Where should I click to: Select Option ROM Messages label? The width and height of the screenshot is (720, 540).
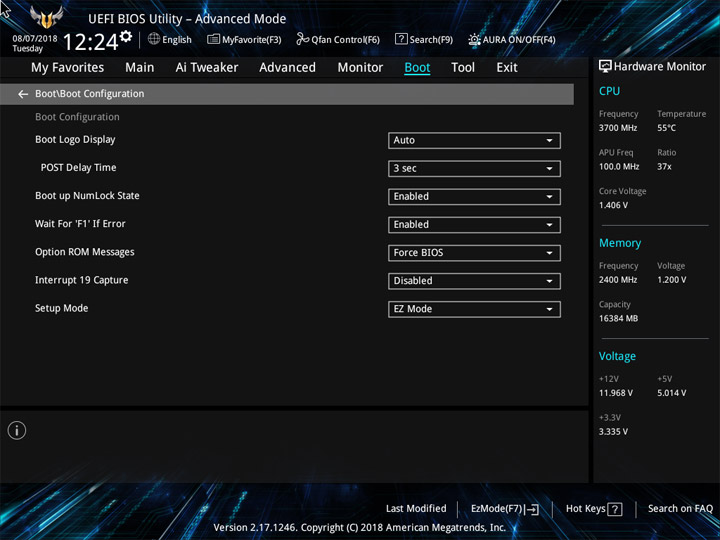[85, 252]
